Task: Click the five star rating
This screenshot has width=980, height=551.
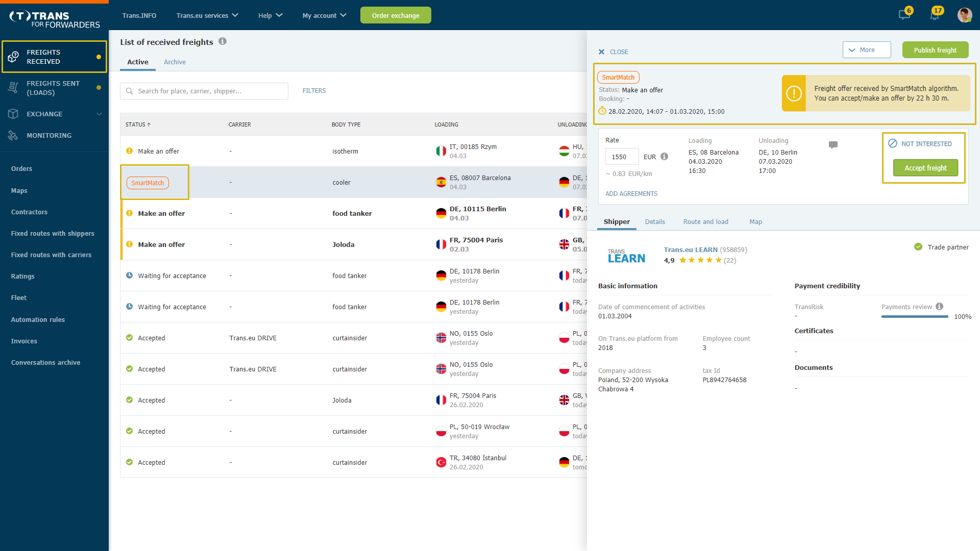Action: coord(700,260)
